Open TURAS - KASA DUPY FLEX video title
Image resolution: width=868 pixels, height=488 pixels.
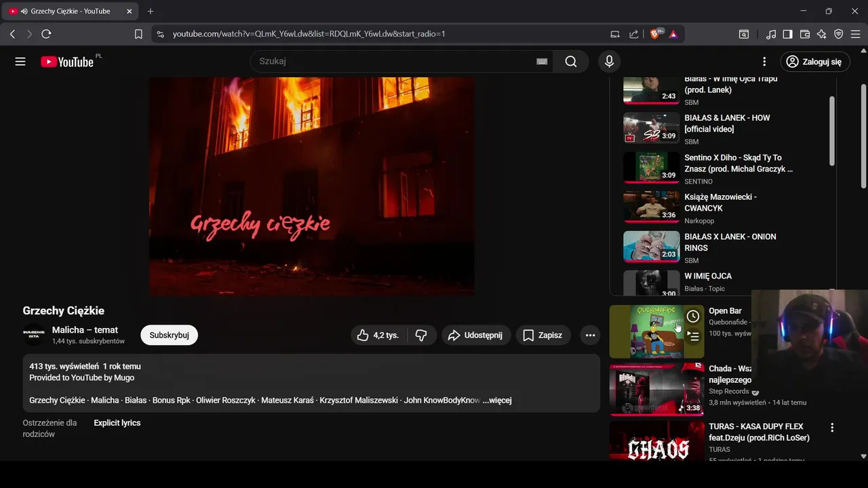[x=759, y=432]
